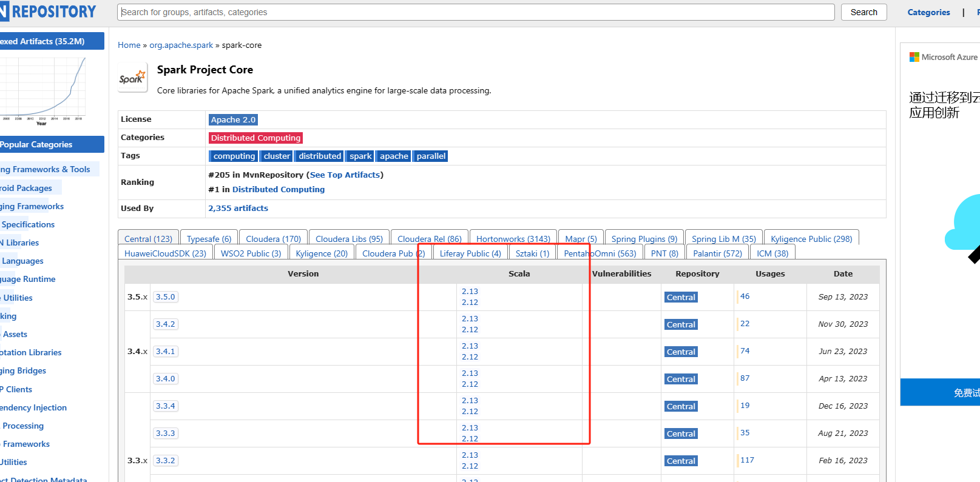The height and width of the screenshot is (482, 980).
Task: Select the computing tag
Action: point(234,156)
